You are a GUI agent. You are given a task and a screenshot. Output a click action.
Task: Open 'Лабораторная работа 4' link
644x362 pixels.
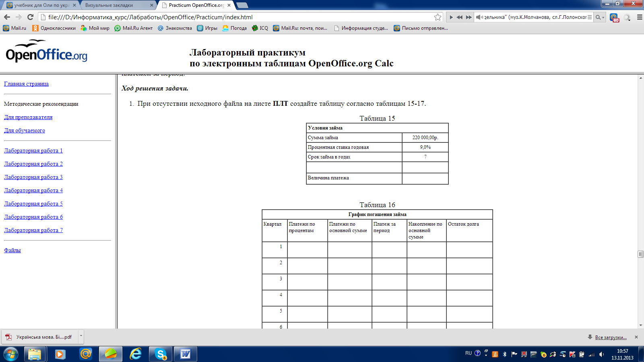(33, 190)
